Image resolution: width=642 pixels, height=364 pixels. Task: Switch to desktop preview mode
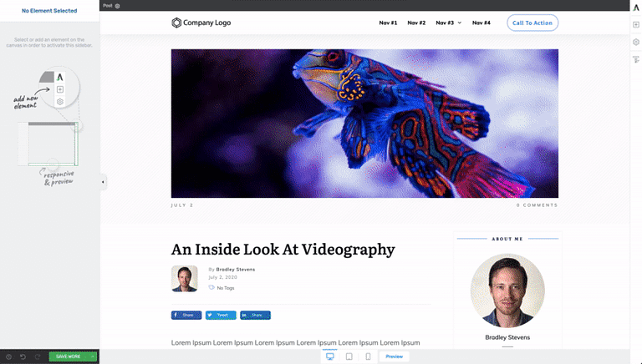pos(330,356)
